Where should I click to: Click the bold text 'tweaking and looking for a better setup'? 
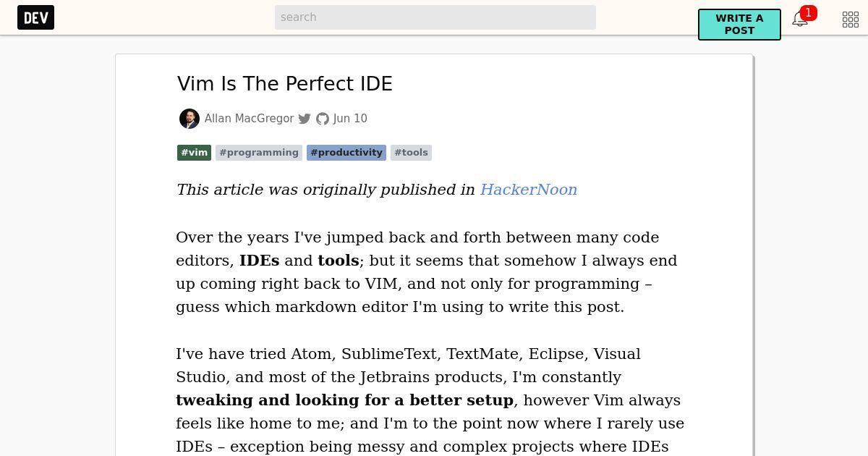pyautogui.click(x=344, y=400)
